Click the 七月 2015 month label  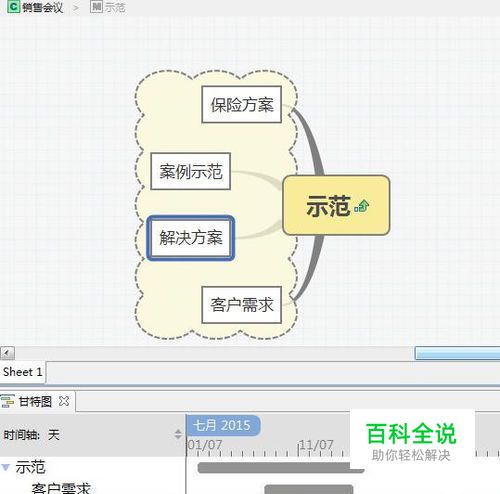click(x=223, y=425)
